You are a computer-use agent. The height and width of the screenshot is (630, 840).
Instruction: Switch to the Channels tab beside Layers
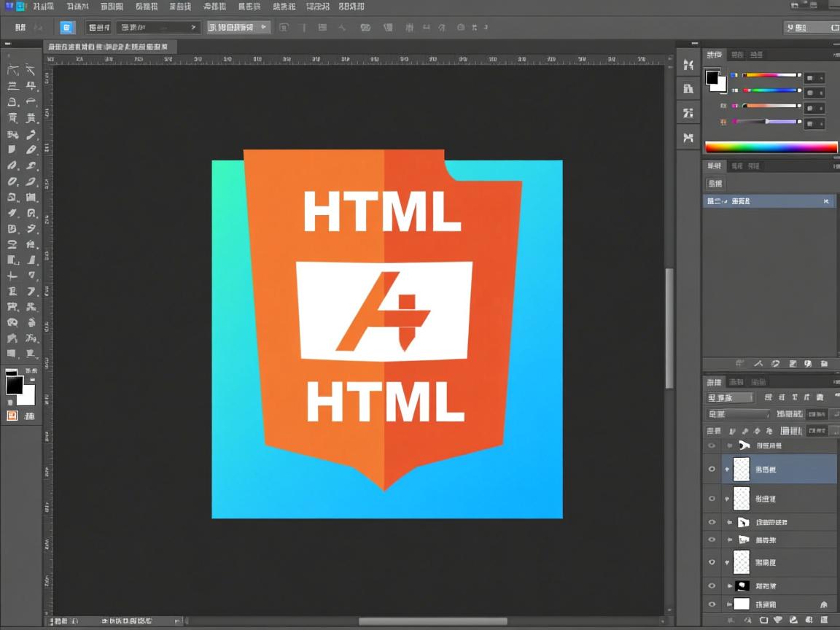click(737, 381)
